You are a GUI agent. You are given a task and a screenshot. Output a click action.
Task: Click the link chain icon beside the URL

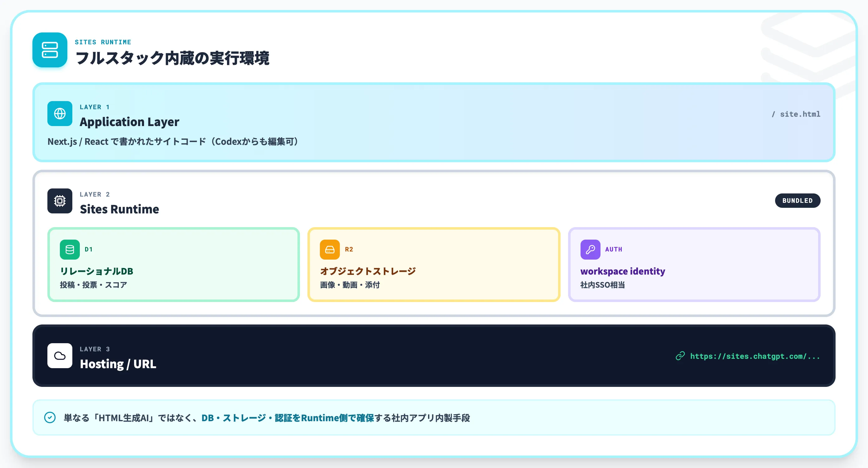click(680, 356)
